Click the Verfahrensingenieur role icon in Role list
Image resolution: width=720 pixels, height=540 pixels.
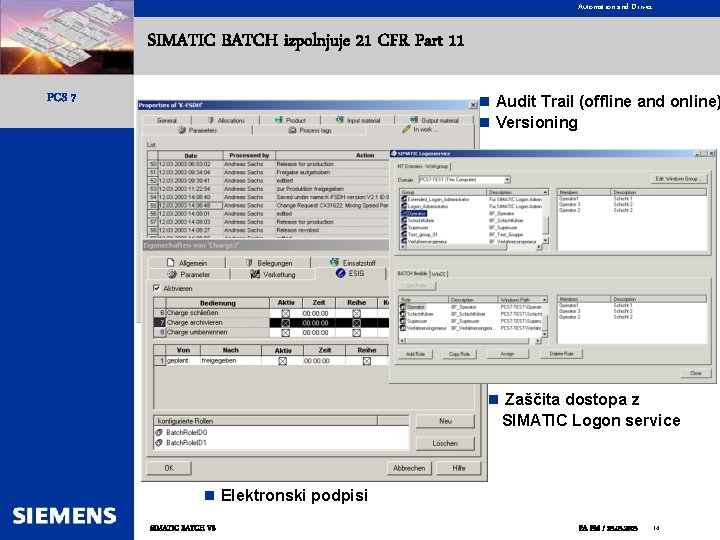(x=403, y=328)
